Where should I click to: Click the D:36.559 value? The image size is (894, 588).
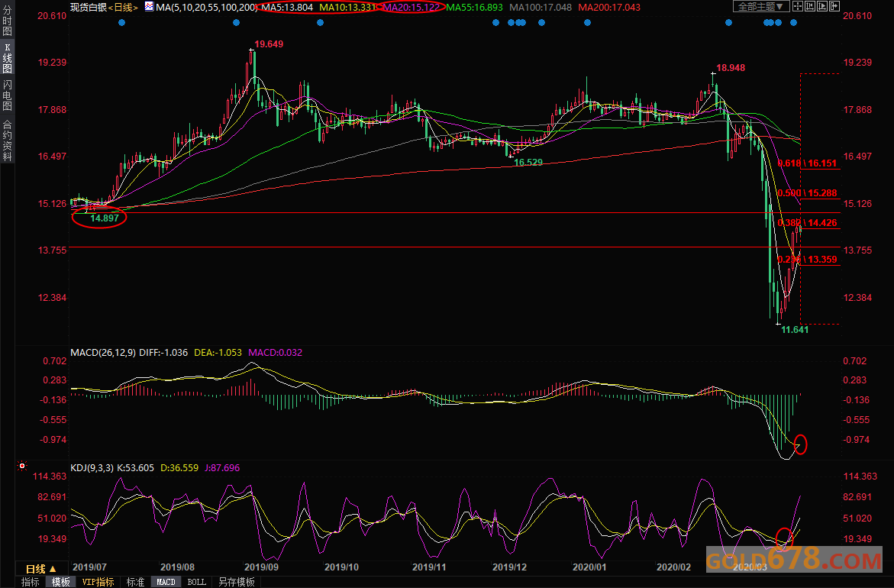click(x=179, y=467)
